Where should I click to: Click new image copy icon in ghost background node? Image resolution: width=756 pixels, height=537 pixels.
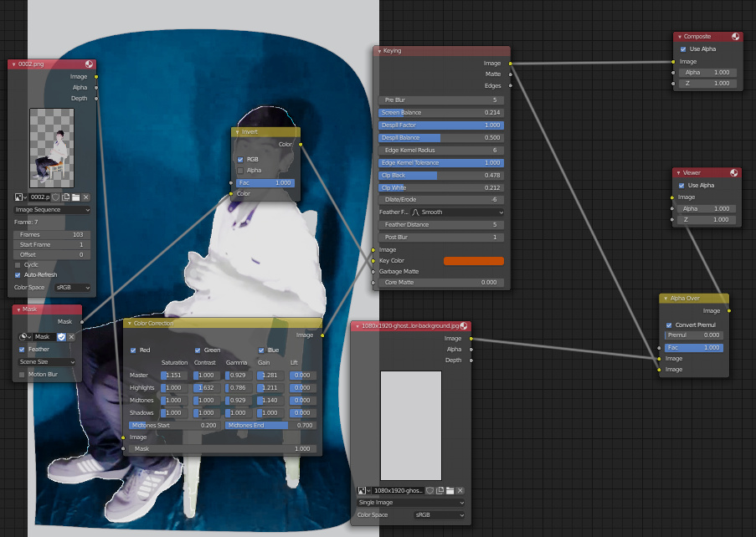tap(440, 491)
